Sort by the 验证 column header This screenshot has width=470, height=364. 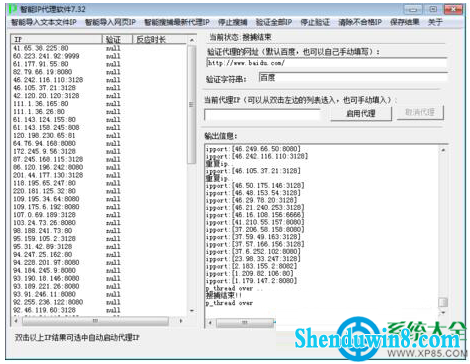click(117, 39)
